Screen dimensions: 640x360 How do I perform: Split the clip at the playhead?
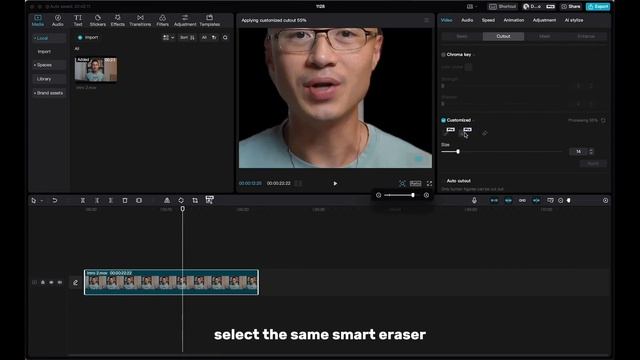pos(83,200)
